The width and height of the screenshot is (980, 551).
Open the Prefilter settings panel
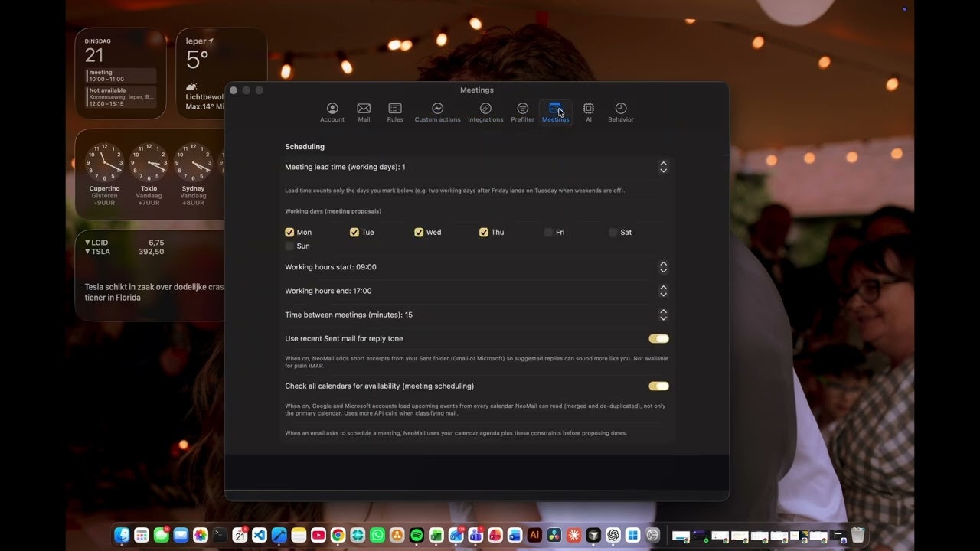click(522, 112)
